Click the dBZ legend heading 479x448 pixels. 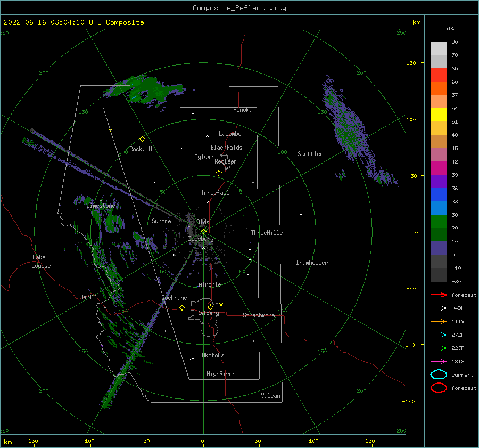tap(451, 28)
